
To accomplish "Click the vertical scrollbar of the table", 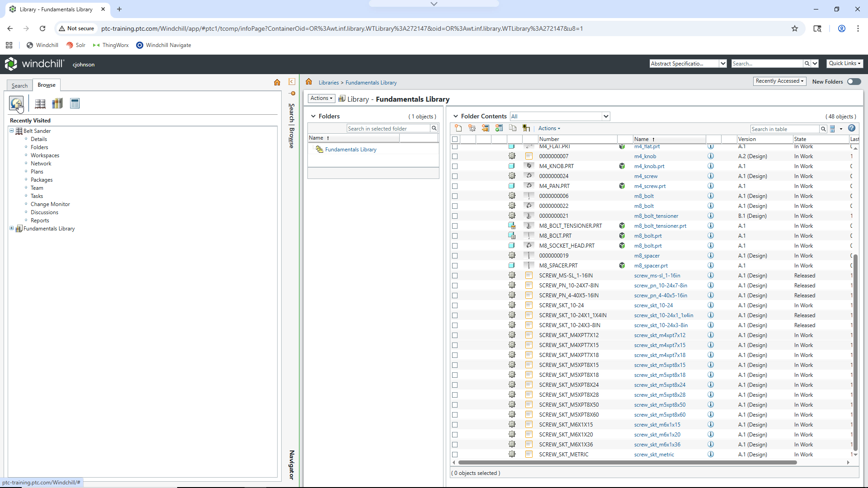I will click(855, 352).
